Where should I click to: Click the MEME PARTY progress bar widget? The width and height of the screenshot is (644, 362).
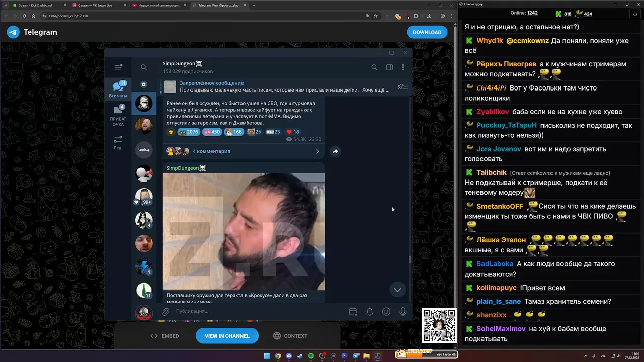427,355
